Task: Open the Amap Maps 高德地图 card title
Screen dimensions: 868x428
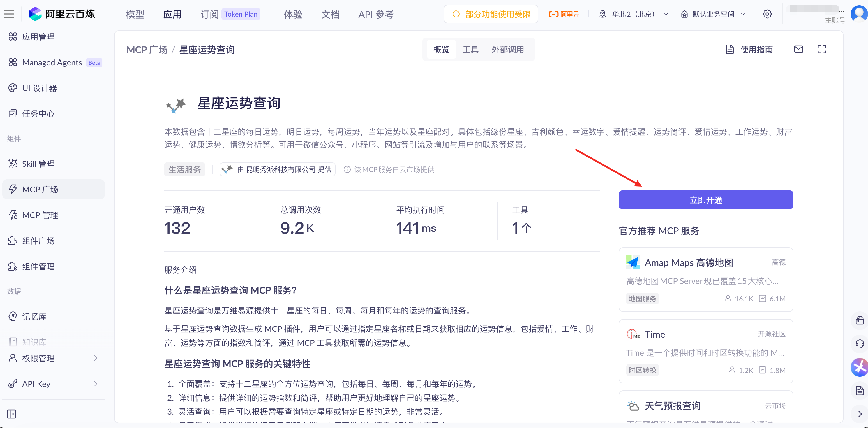Action: pyautogui.click(x=689, y=262)
